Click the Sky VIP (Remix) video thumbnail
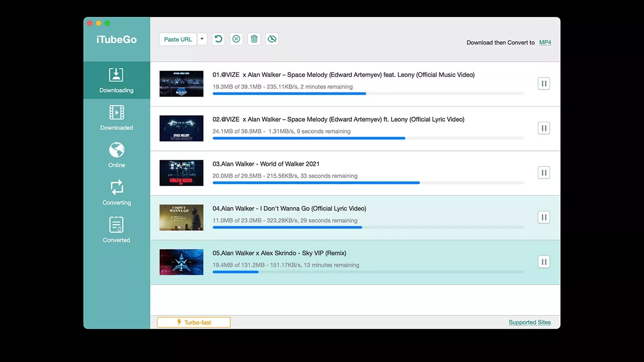Screen dimensions: 644x362 (181, 262)
